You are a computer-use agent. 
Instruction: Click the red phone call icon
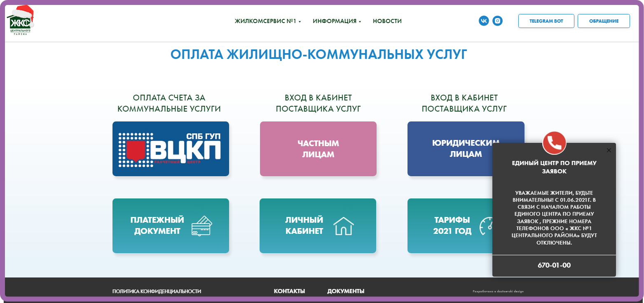click(x=554, y=143)
